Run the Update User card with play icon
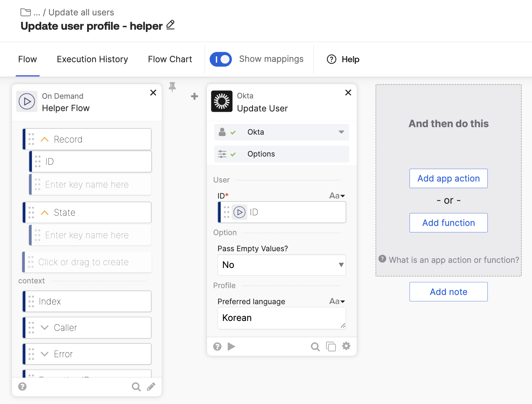The width and height of the screenshot is (532, 404). click(232, 347)
